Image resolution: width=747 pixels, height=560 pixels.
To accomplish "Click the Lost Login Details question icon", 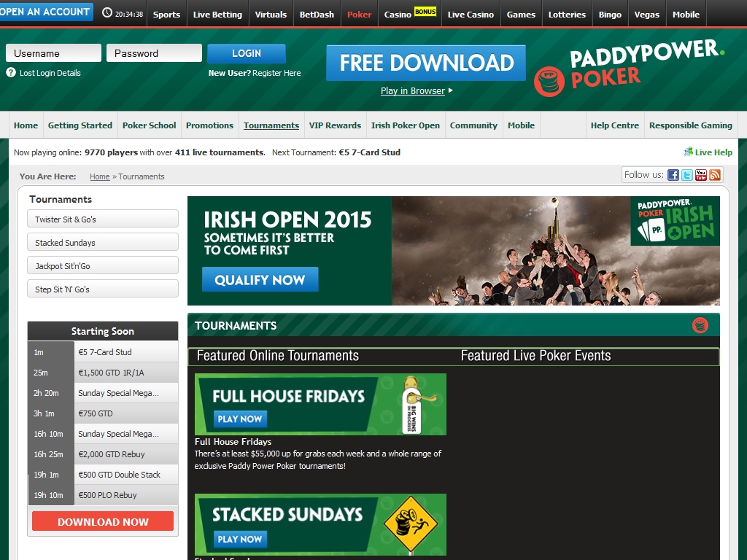I will click(11, 73).
